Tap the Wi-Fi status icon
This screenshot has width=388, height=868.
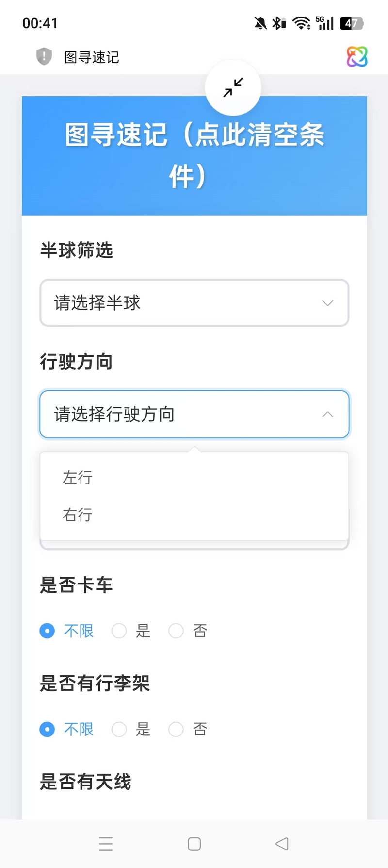[301, 23]
